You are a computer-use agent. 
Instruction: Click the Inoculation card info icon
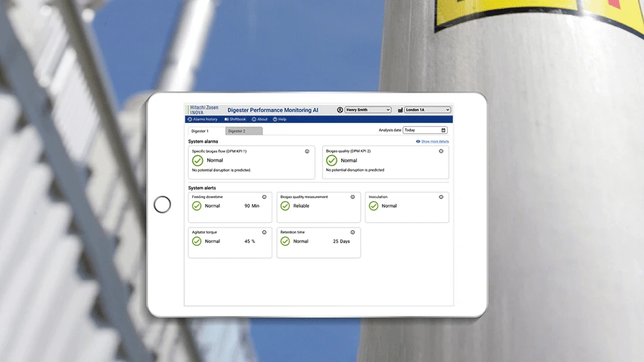441,197
